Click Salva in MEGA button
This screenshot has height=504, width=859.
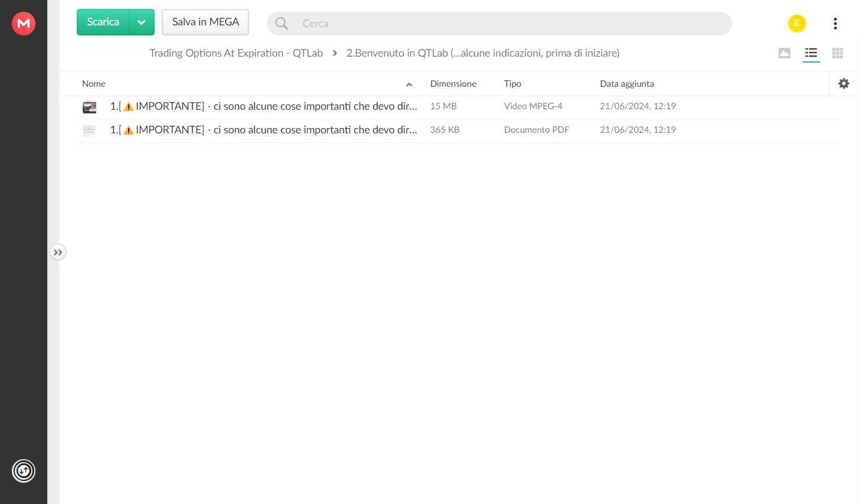click(205, 22)
